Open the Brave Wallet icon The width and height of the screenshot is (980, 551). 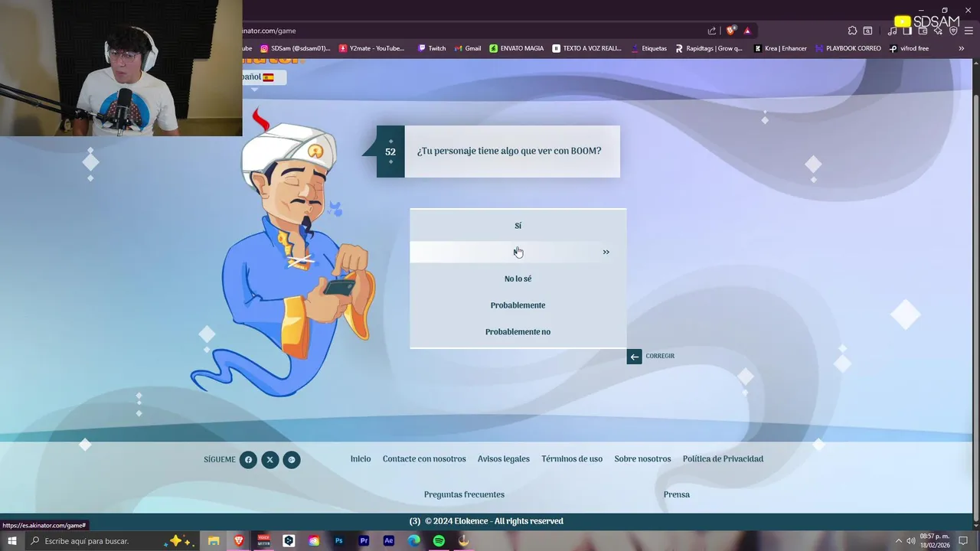tap(923, 31)
